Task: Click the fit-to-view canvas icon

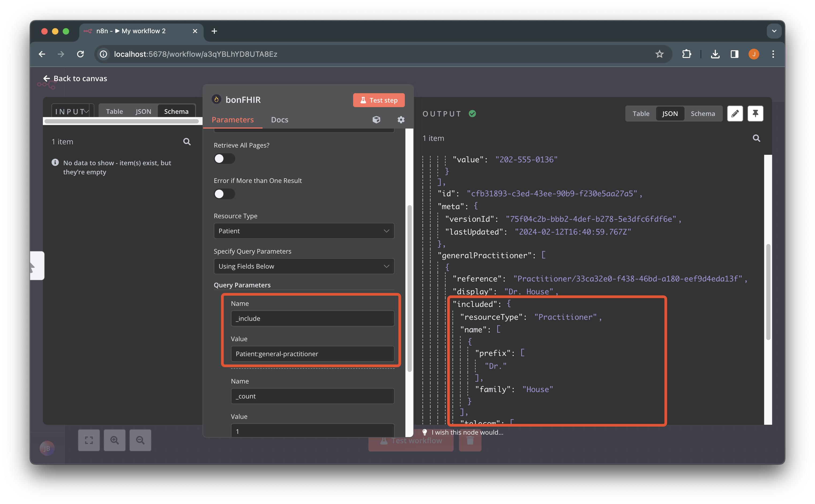Action: pos(89,440)
